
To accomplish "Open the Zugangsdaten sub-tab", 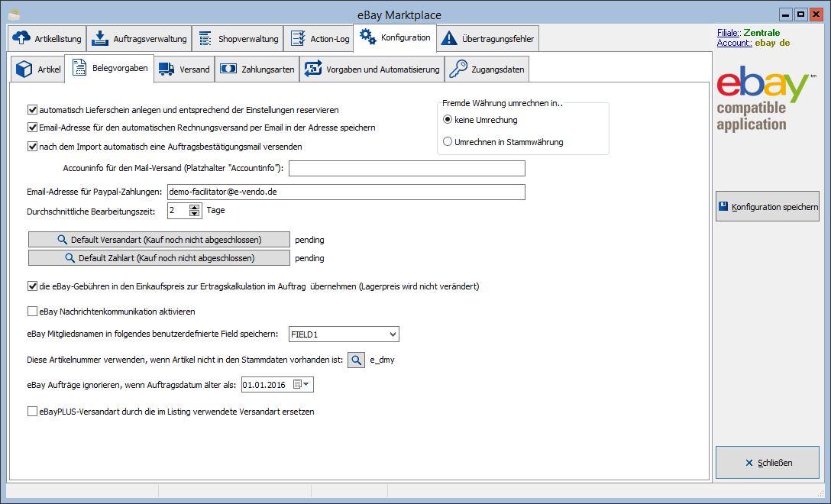I will 487,69.
